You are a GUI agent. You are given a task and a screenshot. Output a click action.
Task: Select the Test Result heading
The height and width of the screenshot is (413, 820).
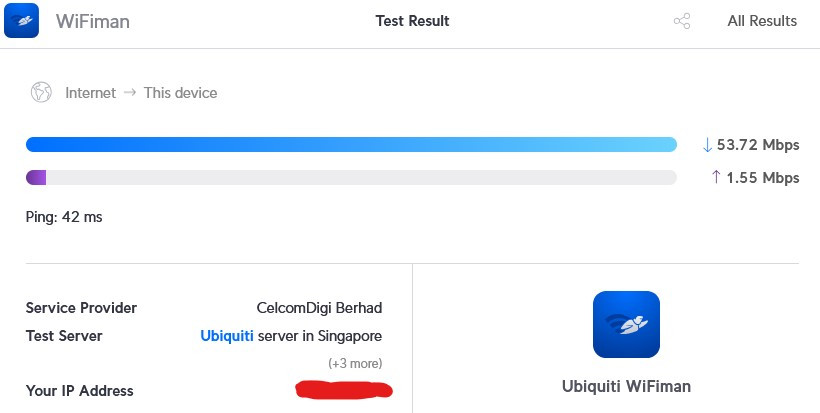click(412, 21)
